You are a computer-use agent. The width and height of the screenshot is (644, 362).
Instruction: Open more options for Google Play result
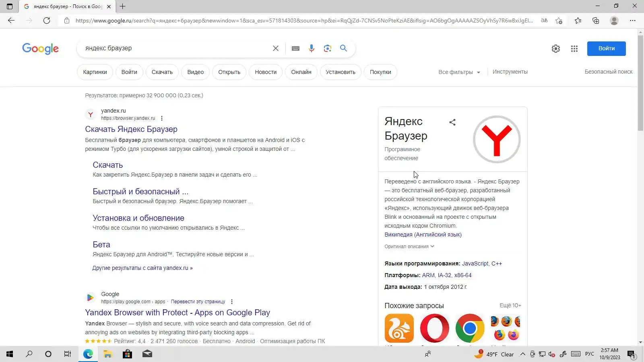coord(231,302)
